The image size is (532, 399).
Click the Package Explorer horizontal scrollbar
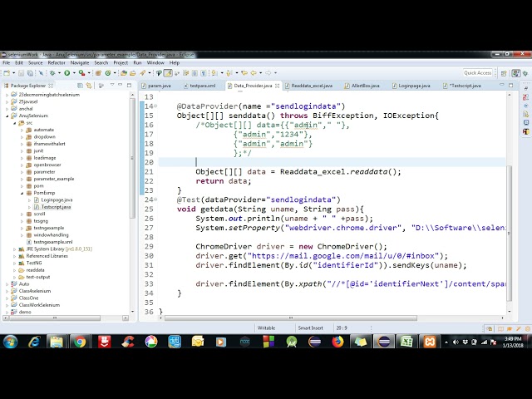[54, 318]
